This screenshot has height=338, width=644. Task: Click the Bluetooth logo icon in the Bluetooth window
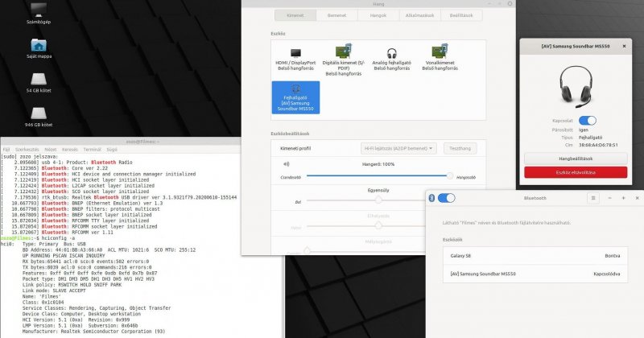(x=431, y=198)
